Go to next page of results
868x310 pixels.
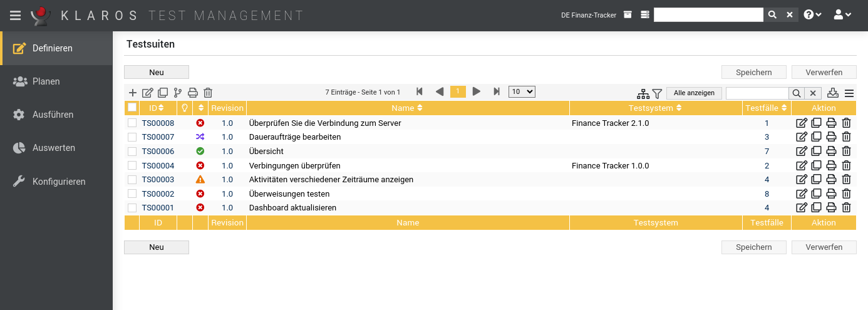click(477, 92)
